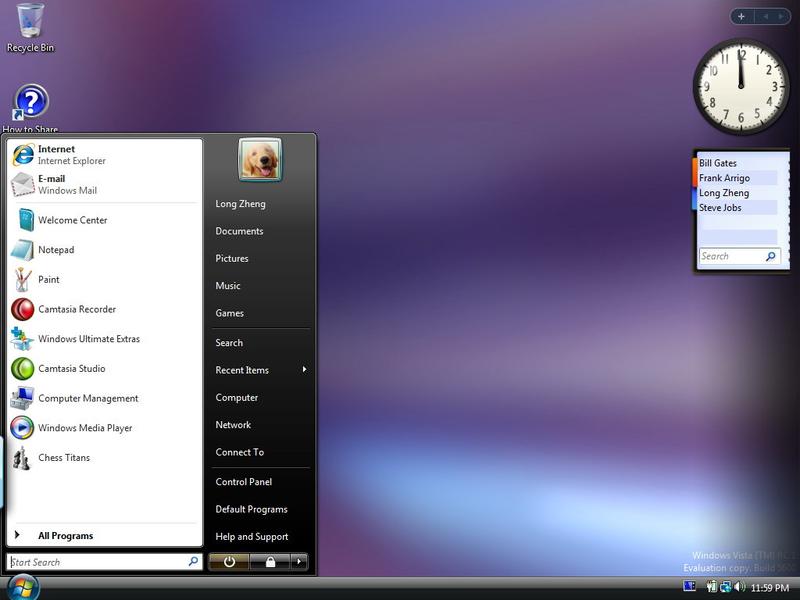This screenshot has height=600, width=800.
Task: Open Long Zheng user folder
Action: [240, 204]
